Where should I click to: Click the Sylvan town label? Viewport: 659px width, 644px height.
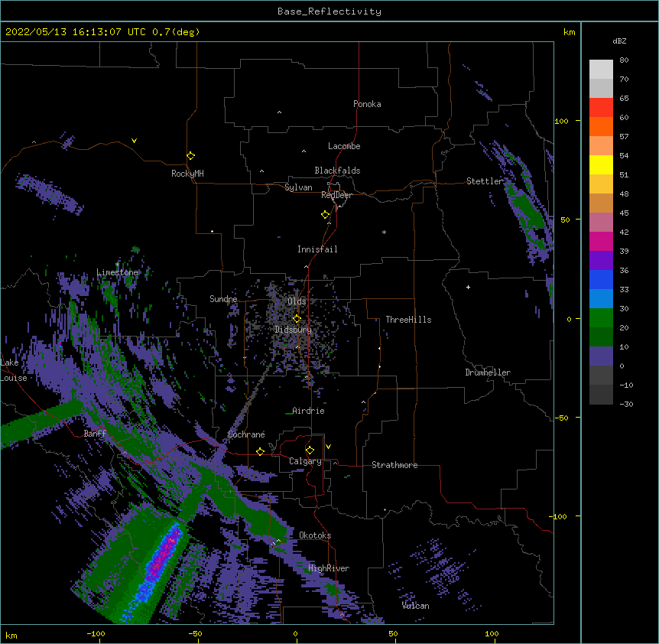tap(298, 187)
